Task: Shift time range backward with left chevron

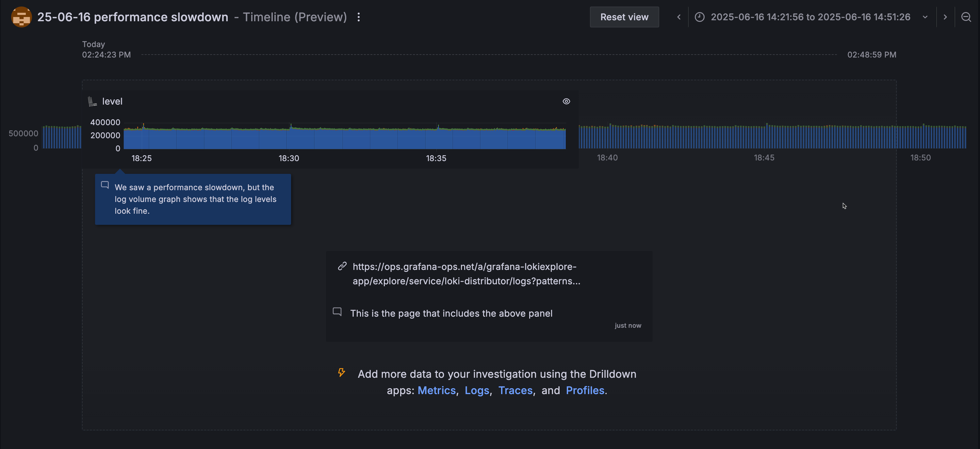Action: tap(679, 17)
